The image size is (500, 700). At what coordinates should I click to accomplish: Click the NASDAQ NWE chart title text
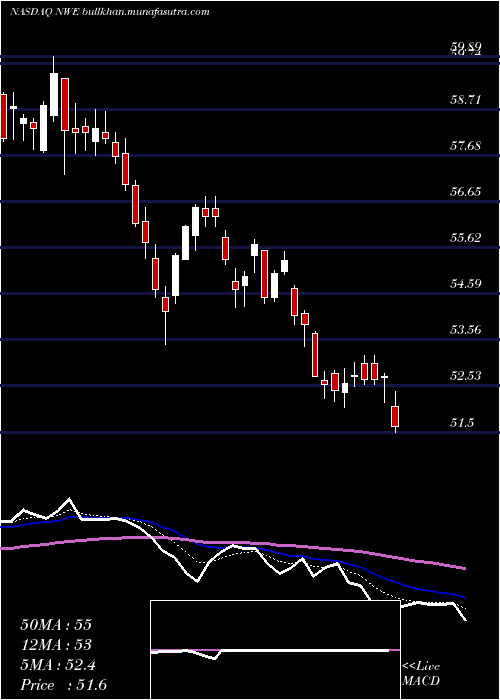pyautogui.click(x=109, y=12)
